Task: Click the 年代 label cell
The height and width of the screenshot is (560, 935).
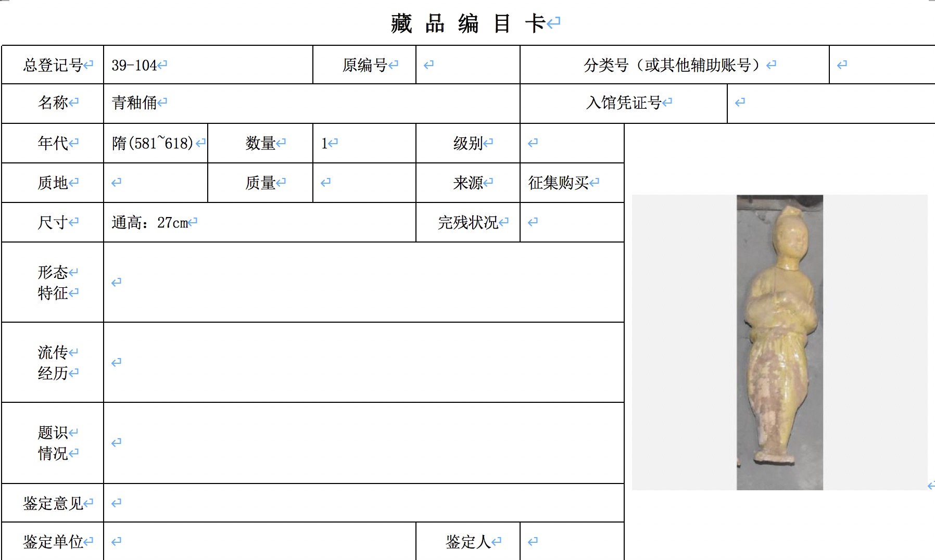Action: click(x=53, y=143)
